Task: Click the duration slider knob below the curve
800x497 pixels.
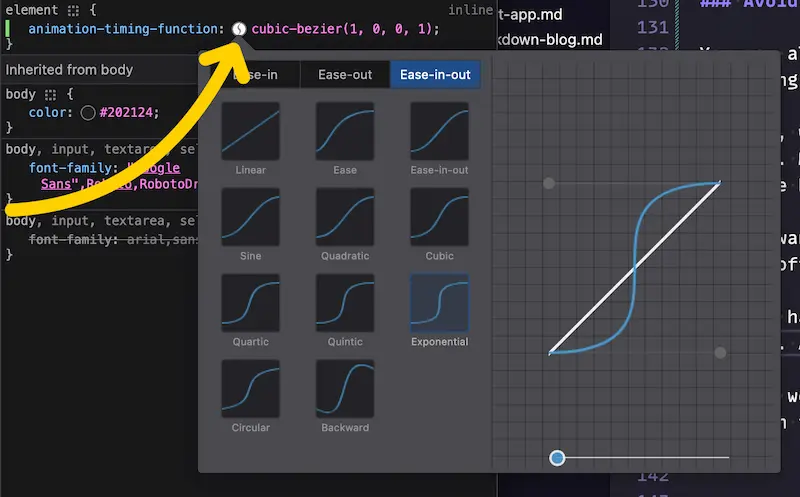Action: pyautogui.click(x=557, y=458)
